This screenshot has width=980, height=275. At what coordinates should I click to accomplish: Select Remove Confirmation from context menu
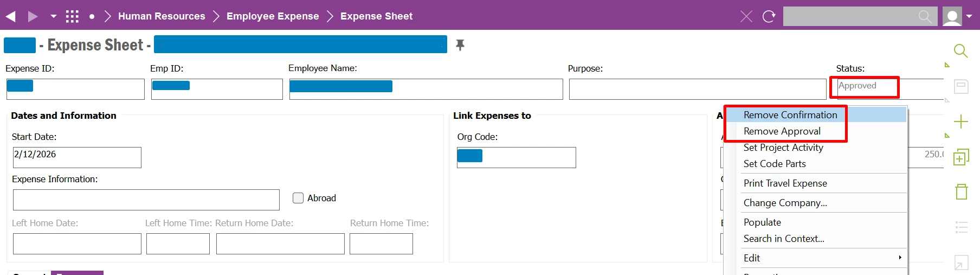790,115
